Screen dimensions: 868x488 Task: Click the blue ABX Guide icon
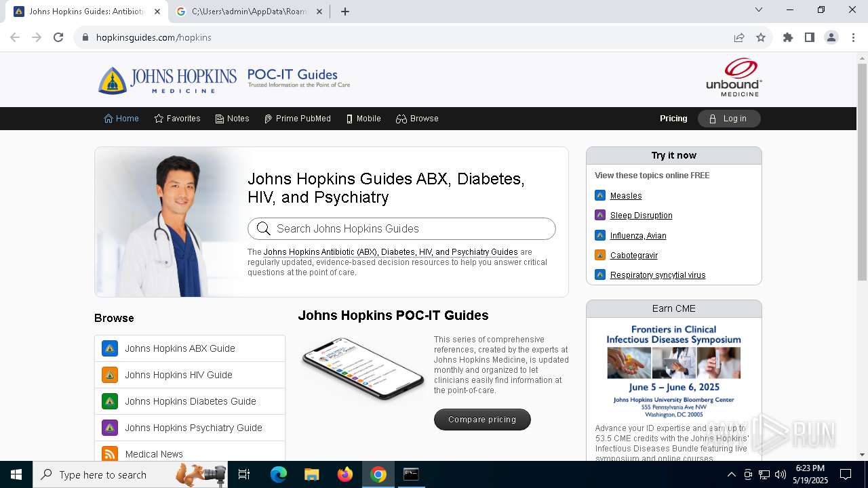click(x=110, y=348)
